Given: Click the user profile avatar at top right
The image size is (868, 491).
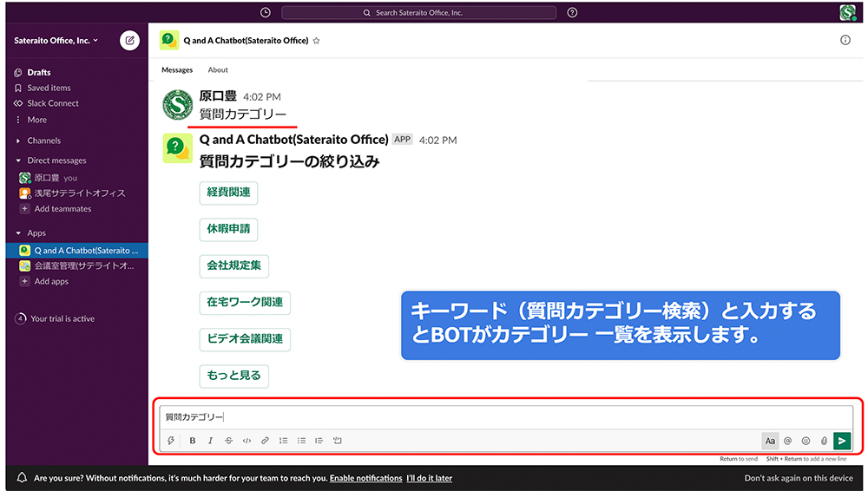Looking at the screenshot, I should 847,12.
